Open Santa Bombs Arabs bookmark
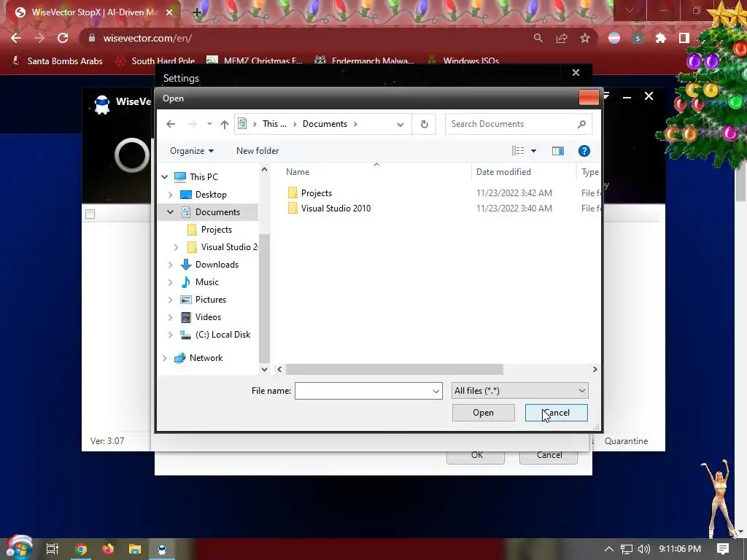The image size is (747, 560). 57,61
